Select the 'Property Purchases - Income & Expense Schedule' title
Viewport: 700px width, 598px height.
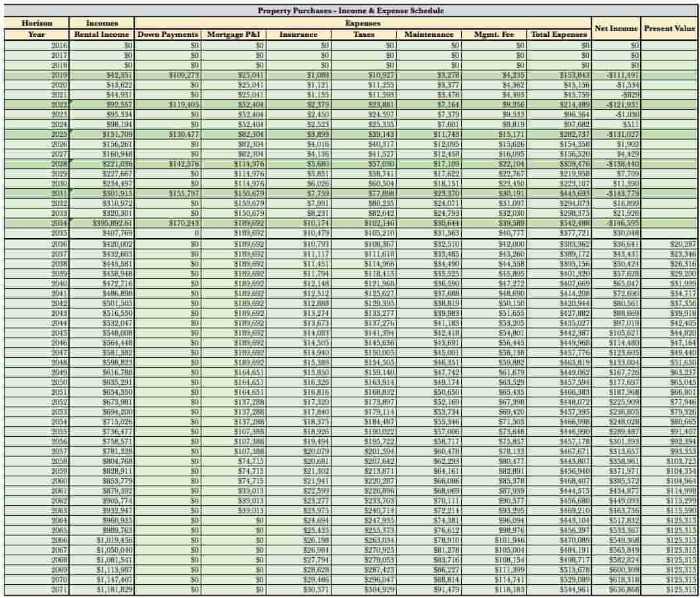click(351, 11)
